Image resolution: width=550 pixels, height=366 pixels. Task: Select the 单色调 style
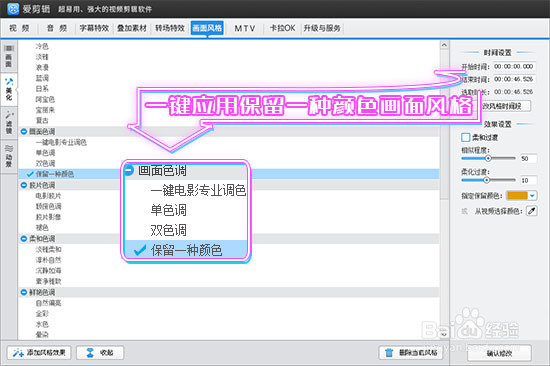(x=46, y=153)
